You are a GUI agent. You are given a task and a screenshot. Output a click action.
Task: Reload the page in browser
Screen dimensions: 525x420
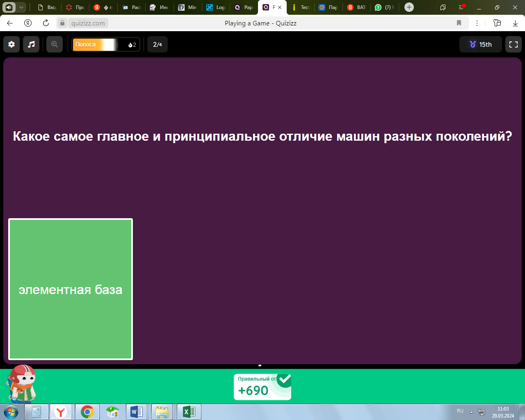tap(46, 23)
